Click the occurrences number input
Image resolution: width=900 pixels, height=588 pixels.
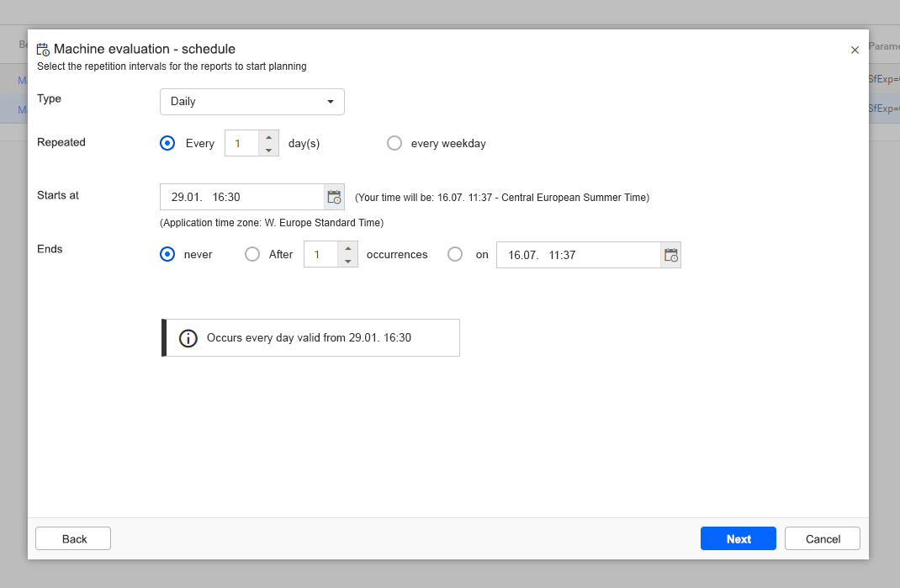pos(320,255)
